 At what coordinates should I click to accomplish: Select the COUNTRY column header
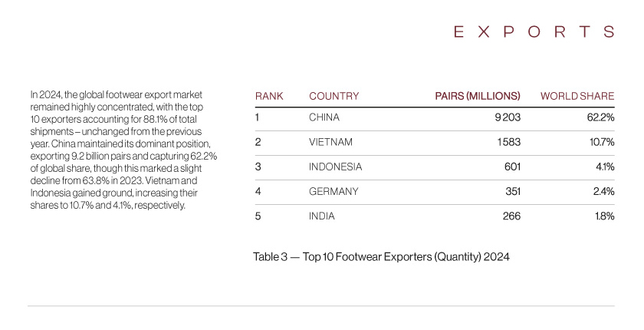(x=334, y=96)
